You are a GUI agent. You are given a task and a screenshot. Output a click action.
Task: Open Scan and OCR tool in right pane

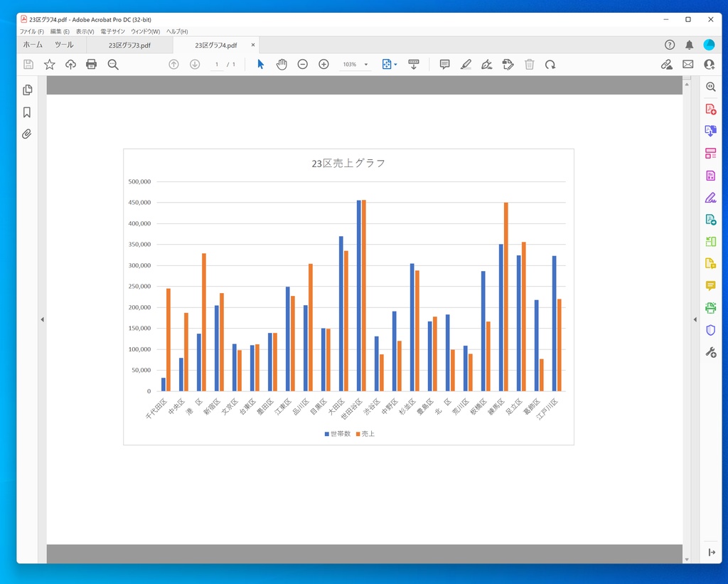(x=711, y=307)
